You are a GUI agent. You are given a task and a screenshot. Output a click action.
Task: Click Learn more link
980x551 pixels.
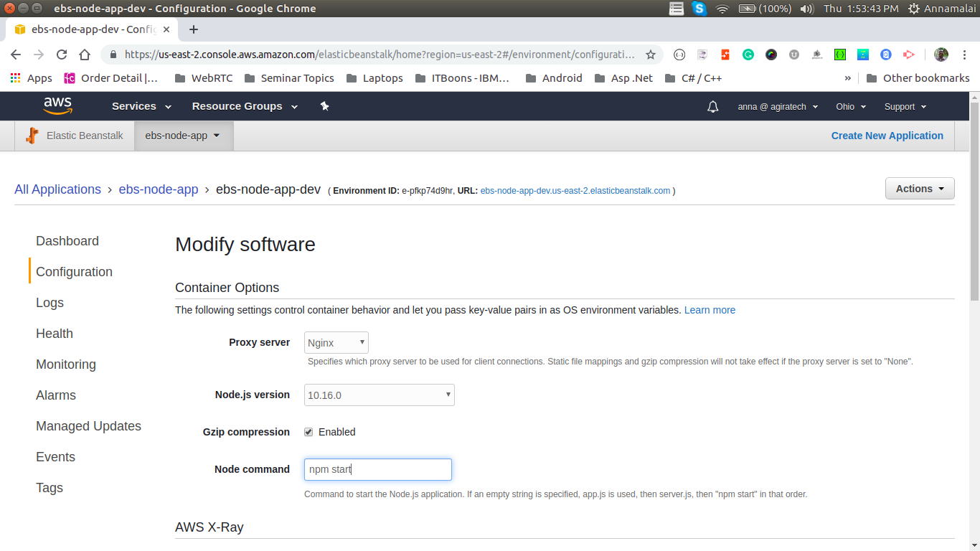click(x=710, y=310)
